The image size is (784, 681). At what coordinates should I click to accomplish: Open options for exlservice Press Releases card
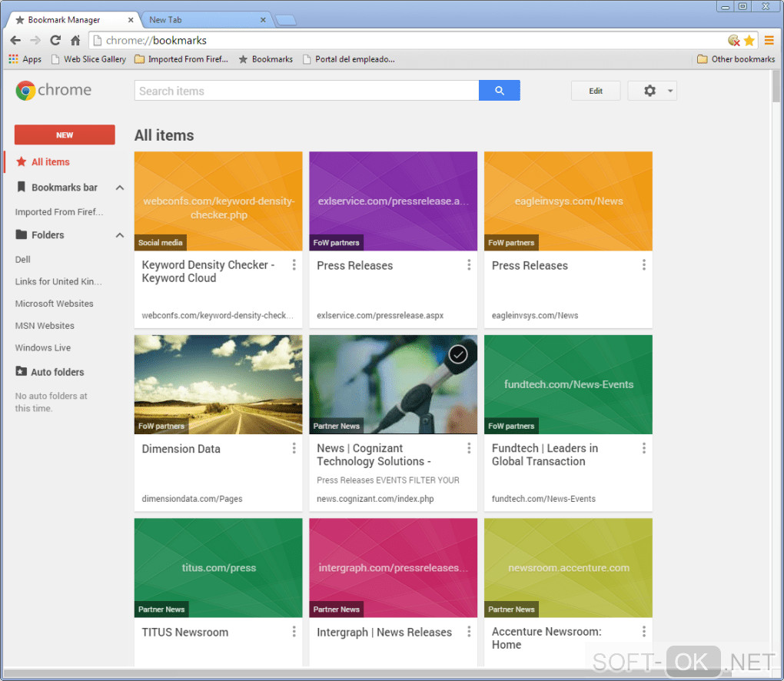(469, 265)
